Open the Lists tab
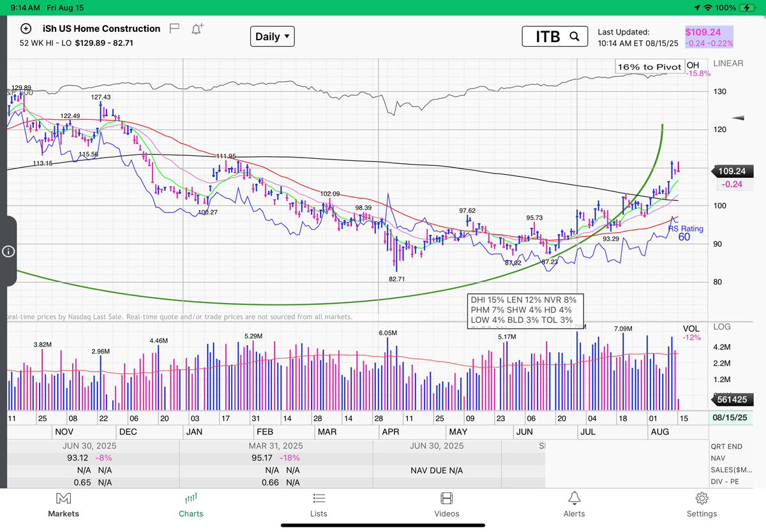The height and width of the screenshot is (532, 766). (319, 505)
